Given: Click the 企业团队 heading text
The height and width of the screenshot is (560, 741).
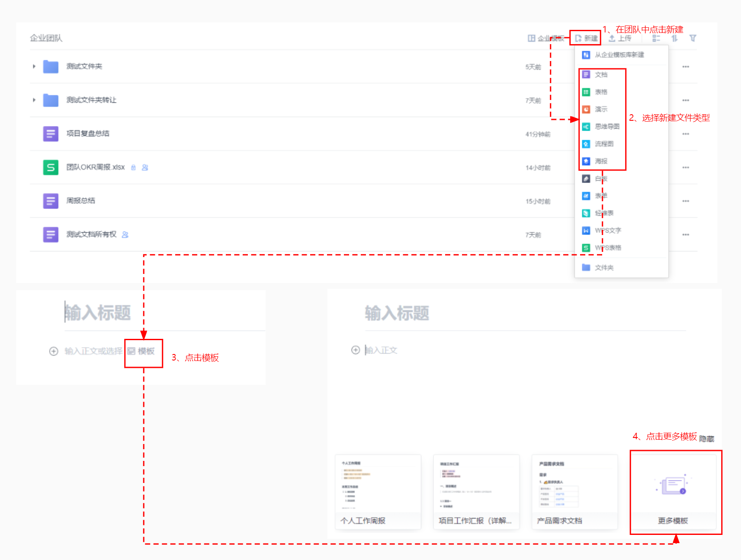Looking at the screenshot, I should (x=46, y=38).
